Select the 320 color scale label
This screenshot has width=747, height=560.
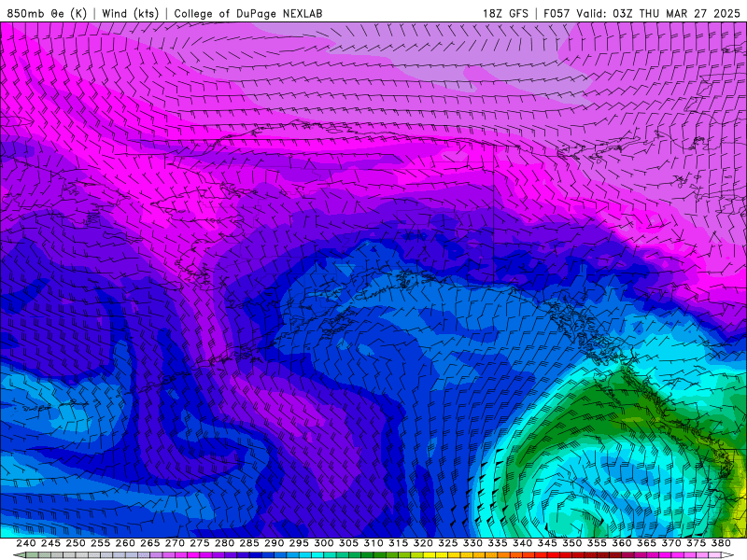[x=423, y=543]
